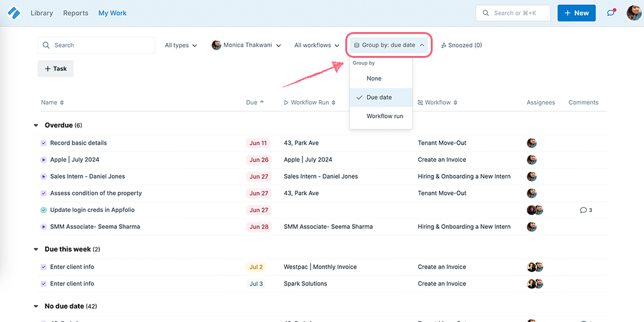Collapse the No due date group
Image resolution: width=644 pixels, height=322 pixels.
[36, 306]
